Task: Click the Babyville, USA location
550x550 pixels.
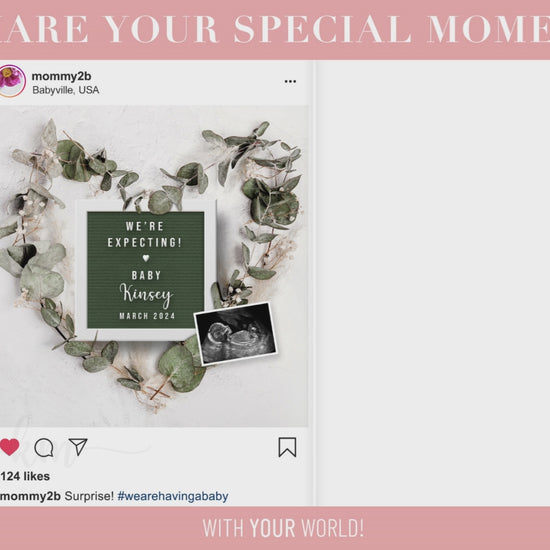Action: 66,90
